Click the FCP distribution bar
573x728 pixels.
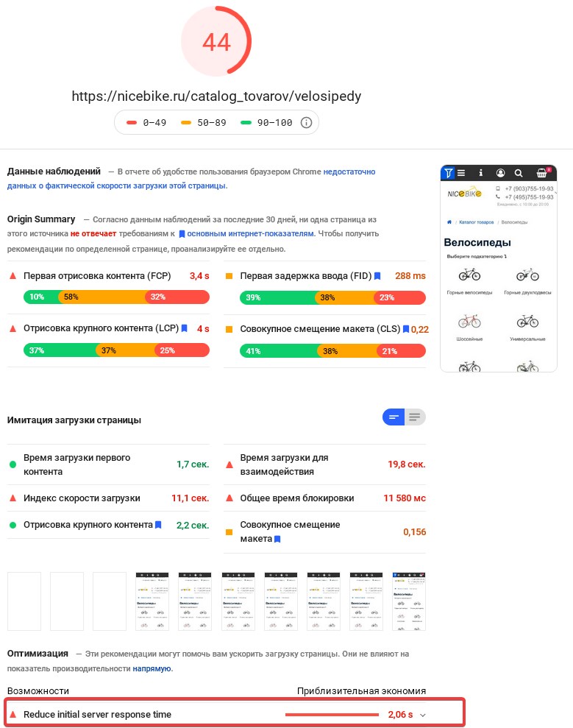(116, 297)
